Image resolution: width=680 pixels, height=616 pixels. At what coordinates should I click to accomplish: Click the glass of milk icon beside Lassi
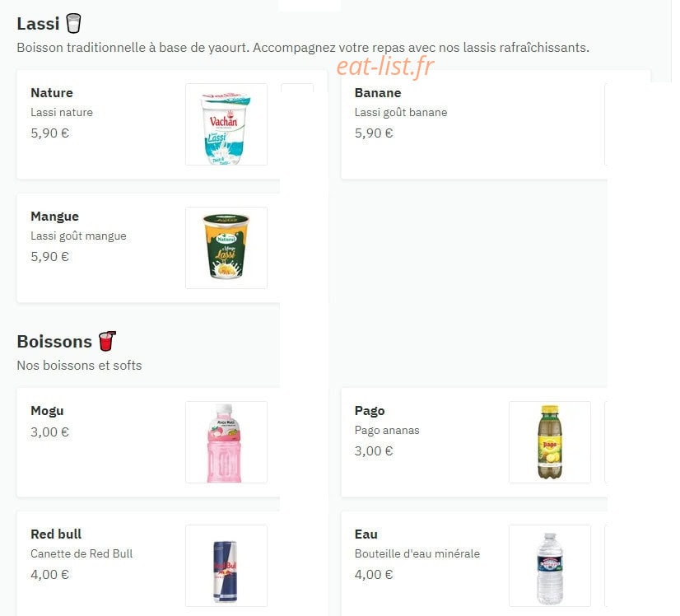pyautogui.click(x=73, y=23)
